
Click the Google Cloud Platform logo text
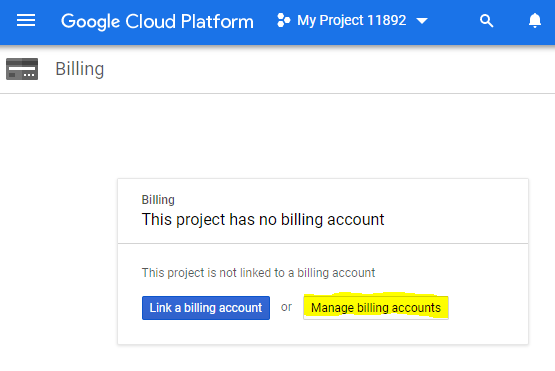coord(157,21)
